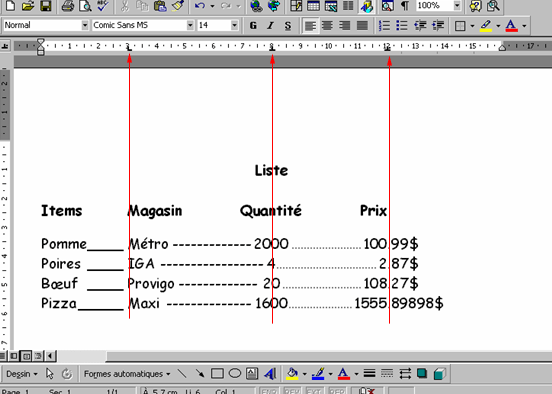
Task: Insert a hyperlink with the globe-link icon
Action: click(257, 5)
